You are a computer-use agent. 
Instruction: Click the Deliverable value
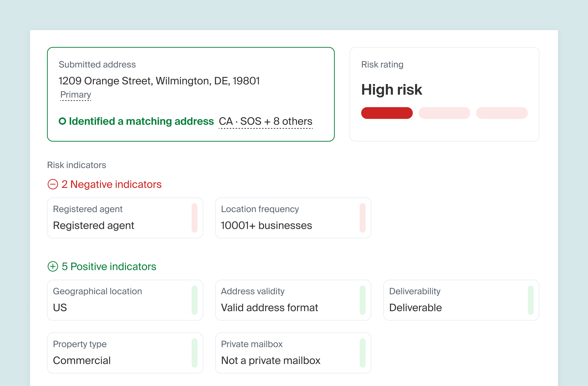[x=415, y=308]
